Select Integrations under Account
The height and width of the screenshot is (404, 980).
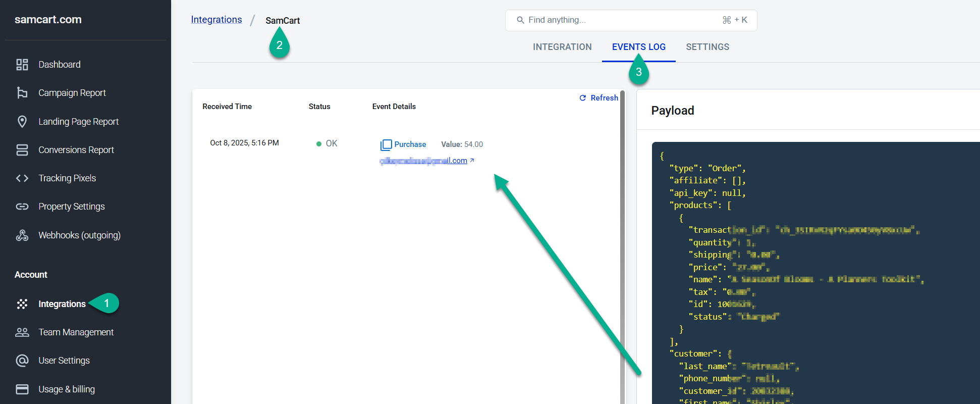point(62,304)
